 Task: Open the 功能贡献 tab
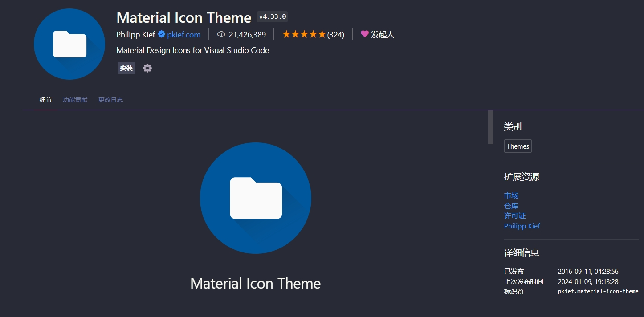[x=75, y=100]
